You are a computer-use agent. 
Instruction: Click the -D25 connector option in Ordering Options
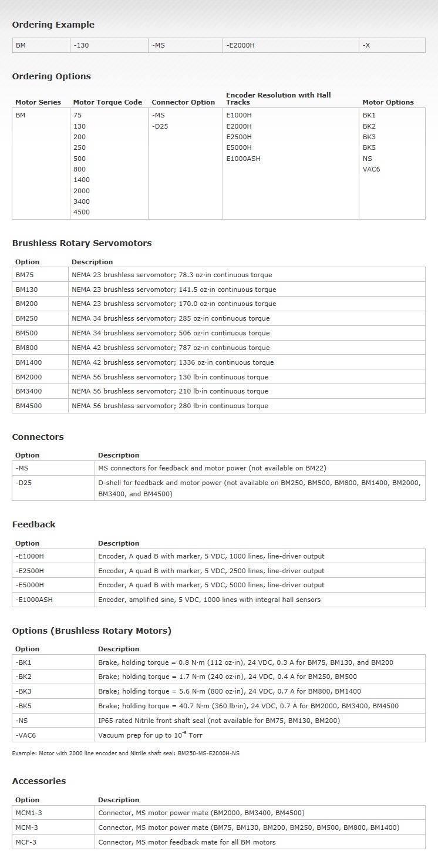(x=160, y=126)
